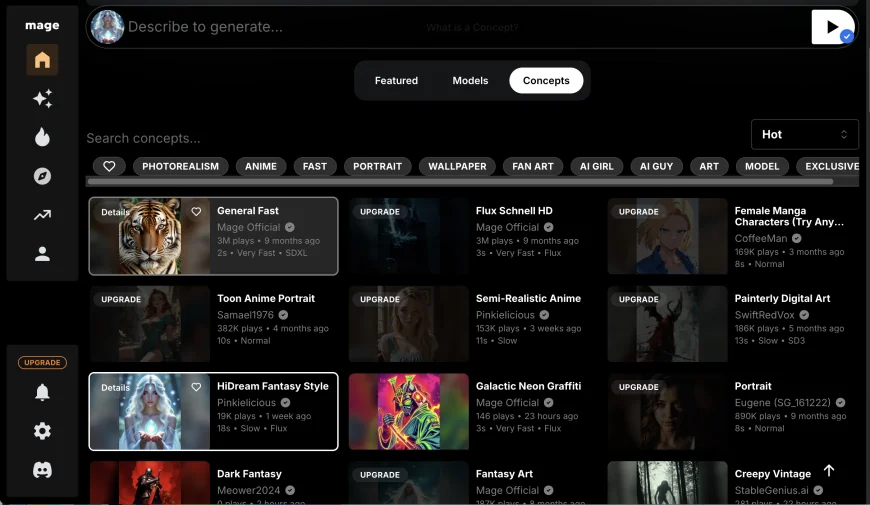
Task: Open the trending arrow icon
Action: [x=42, y=215]
